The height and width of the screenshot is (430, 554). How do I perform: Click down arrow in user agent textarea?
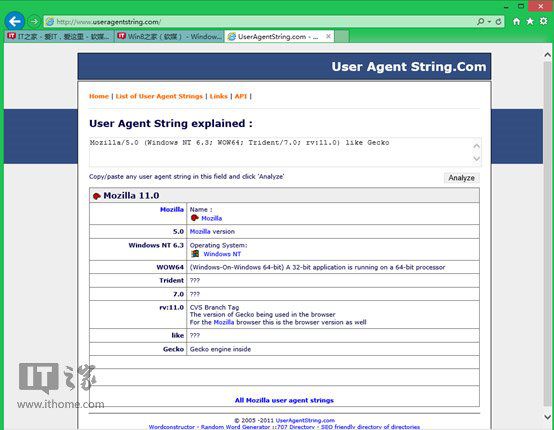click(476, 159)
